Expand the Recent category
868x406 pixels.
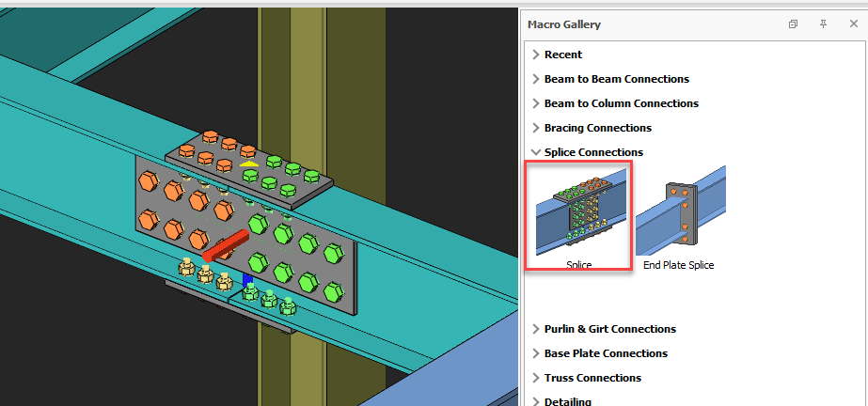coord(562,55)
